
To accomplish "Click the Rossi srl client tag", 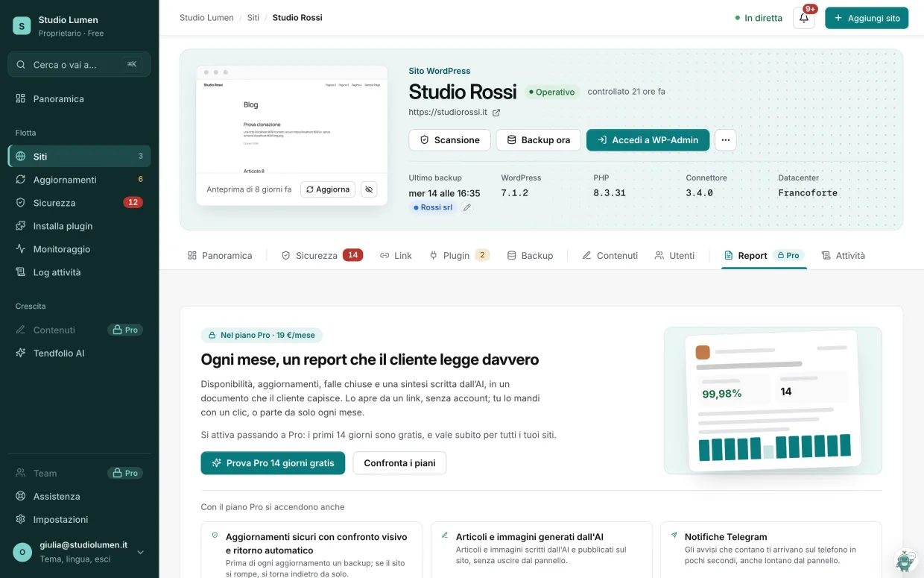I will 433,207.
